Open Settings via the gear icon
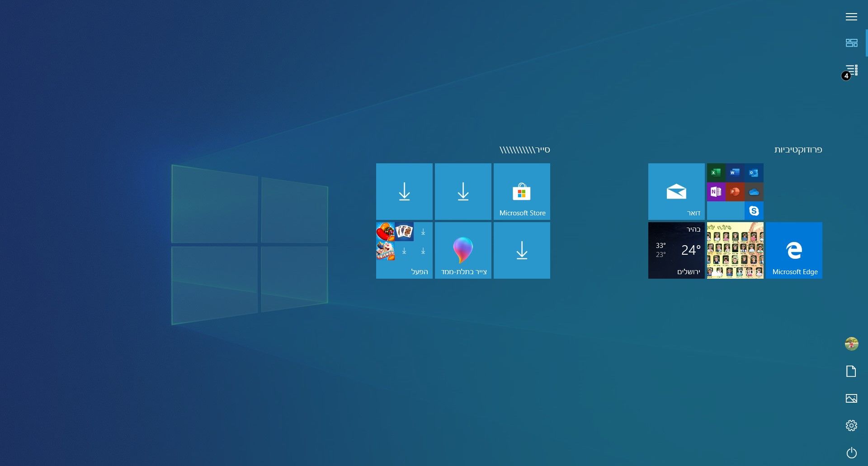Viewport: 868px width, 466px height. point(851,425)
